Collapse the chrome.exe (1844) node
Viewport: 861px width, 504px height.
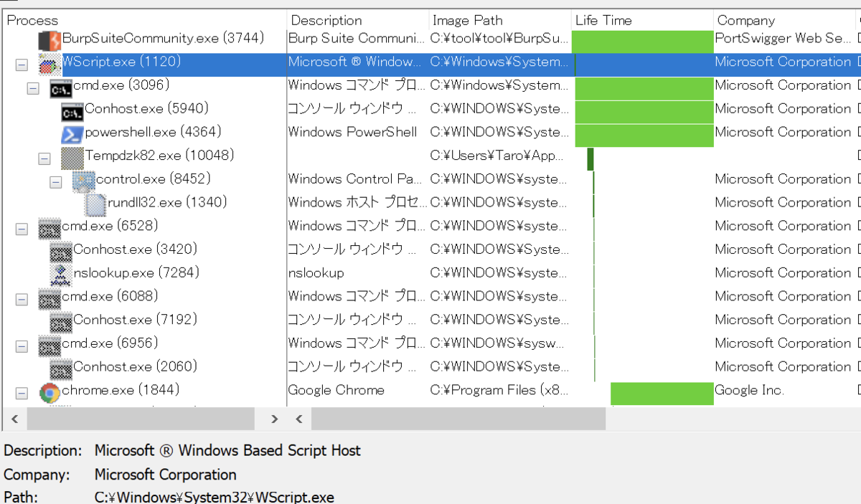pos(22,393)
